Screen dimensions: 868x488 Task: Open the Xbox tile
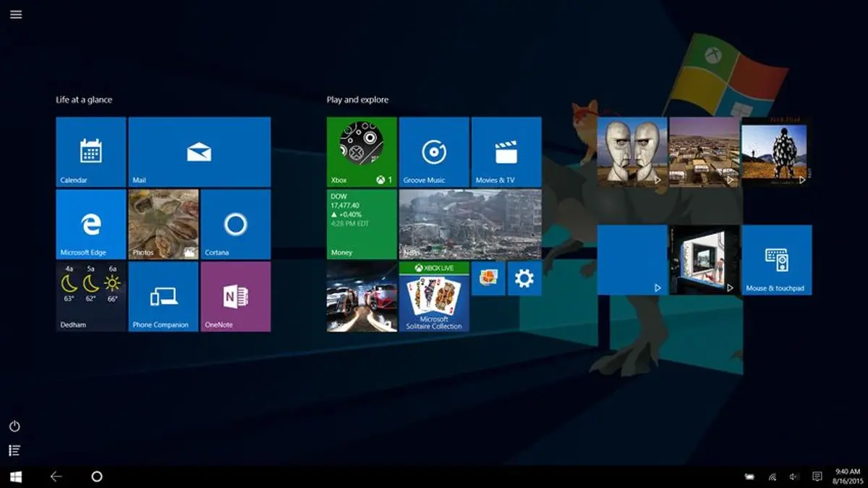click(x=362, y=152)
